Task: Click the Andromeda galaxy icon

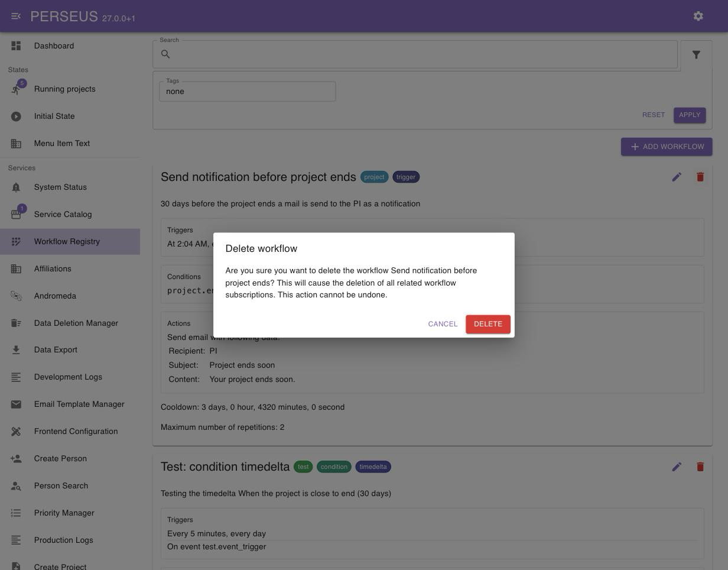Action: coord(16,296)
